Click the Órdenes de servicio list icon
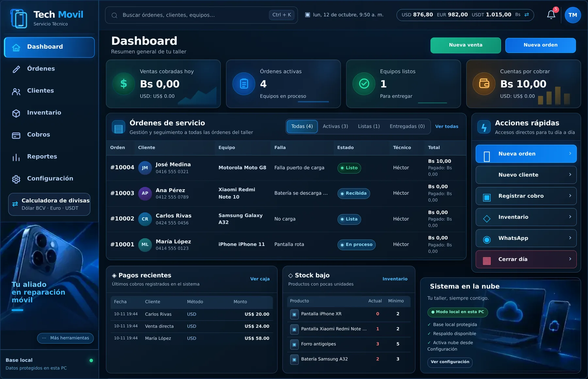 [118, 127]
